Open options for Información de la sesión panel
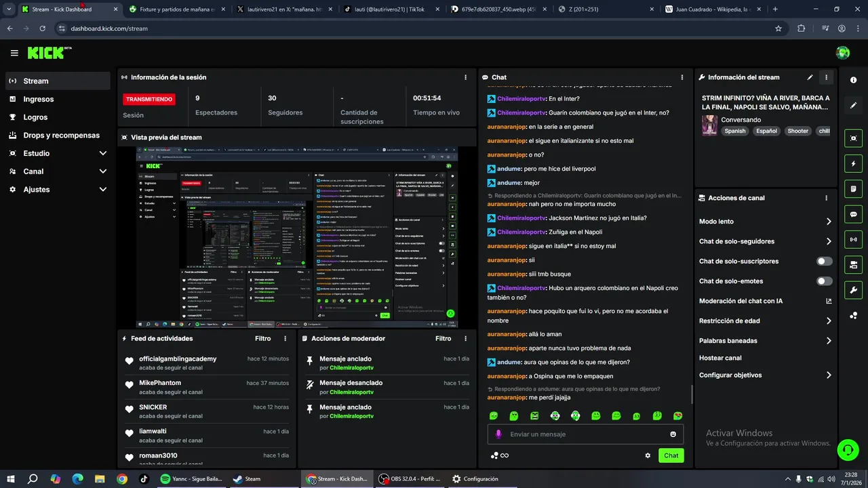This screenshot has height=488, width=868. 465,77
